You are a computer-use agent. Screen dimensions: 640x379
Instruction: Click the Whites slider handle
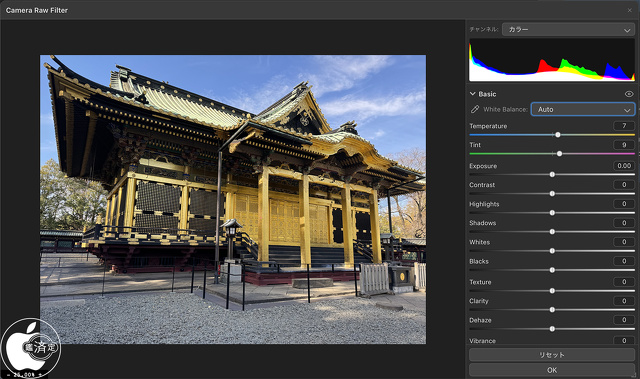552,251
